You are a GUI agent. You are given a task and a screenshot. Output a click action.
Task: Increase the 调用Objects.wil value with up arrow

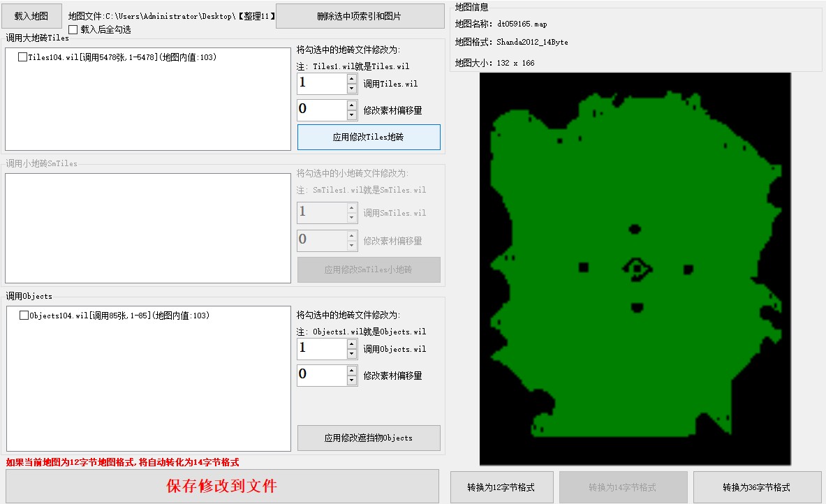coord(352,343)
